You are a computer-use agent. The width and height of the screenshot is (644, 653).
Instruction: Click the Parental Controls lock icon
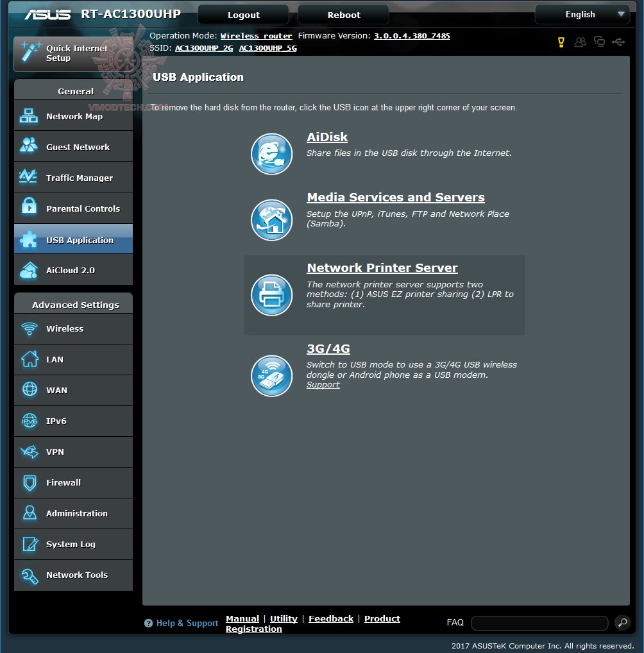[29, 206]
